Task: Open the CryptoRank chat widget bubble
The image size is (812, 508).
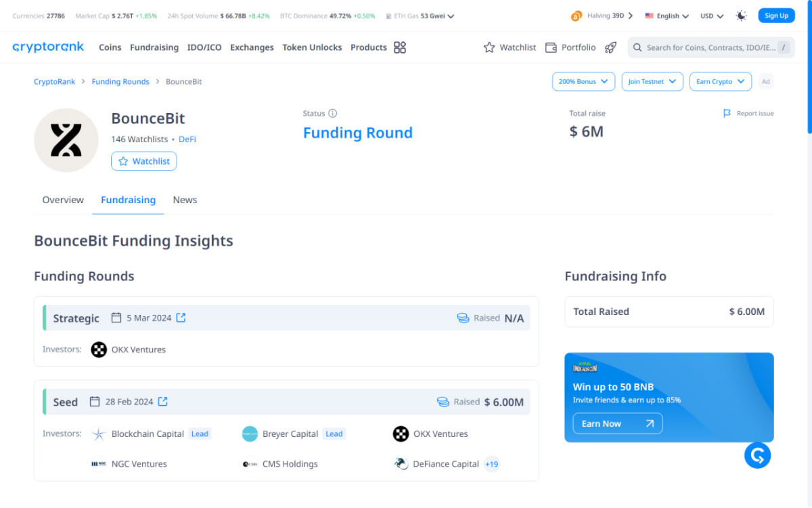Action: 757,455
